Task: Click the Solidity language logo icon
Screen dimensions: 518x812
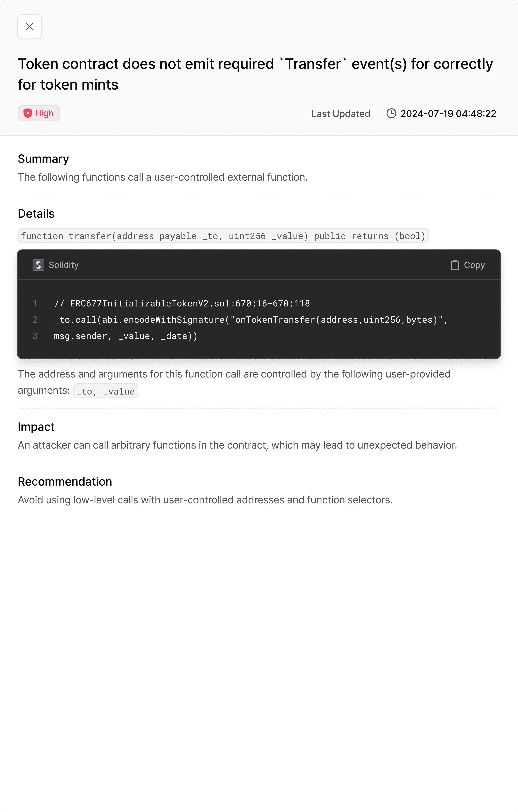Action: [x=38, y=265]
